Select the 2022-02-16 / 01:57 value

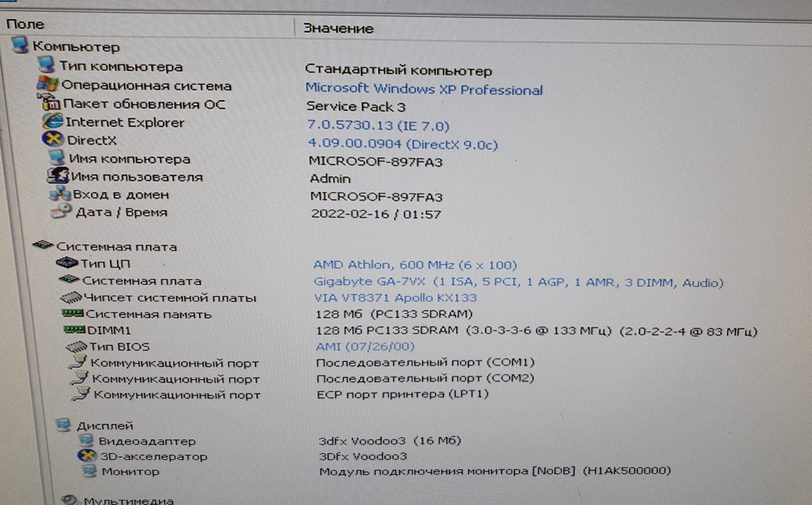pos(376,214)
